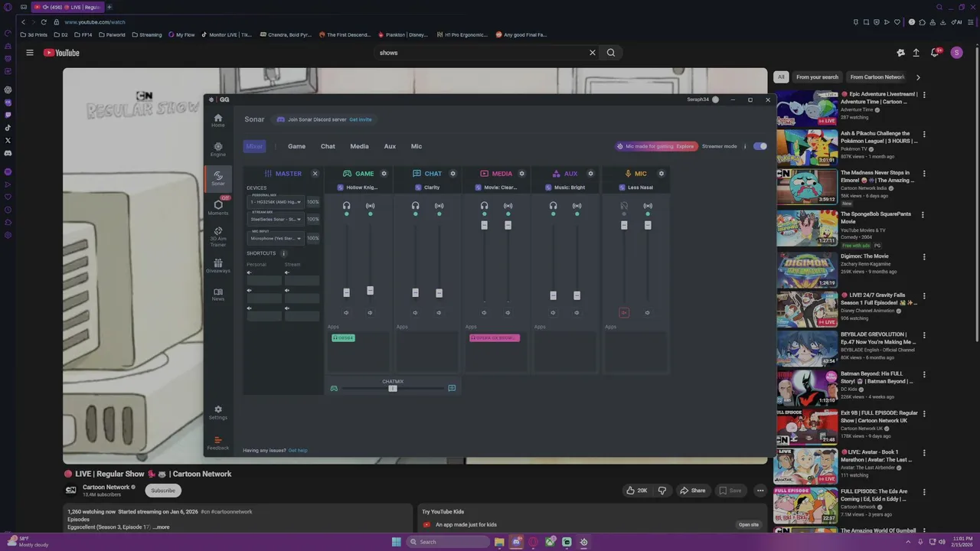Expand the video description with ...more
Screen dimensions: 980x551
coord(161,527)
